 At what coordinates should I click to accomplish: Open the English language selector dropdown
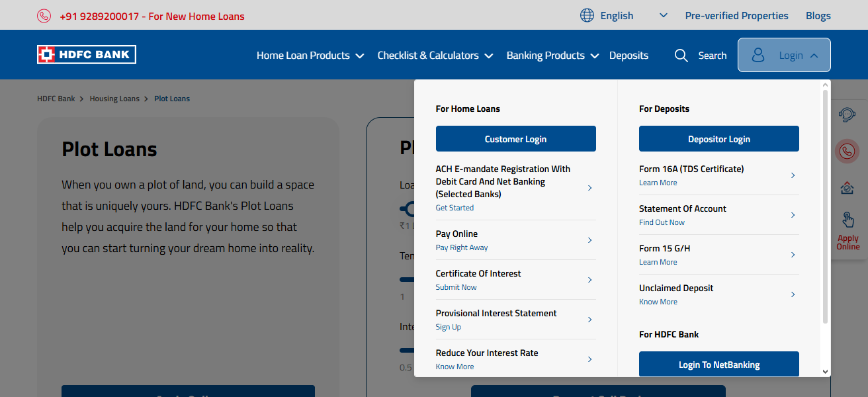coord(662,15)
